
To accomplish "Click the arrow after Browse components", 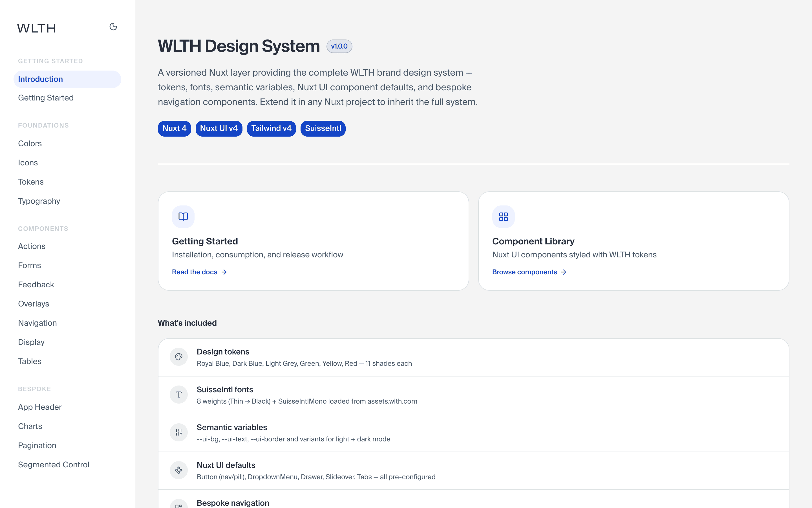I will (x=563, y=272).
